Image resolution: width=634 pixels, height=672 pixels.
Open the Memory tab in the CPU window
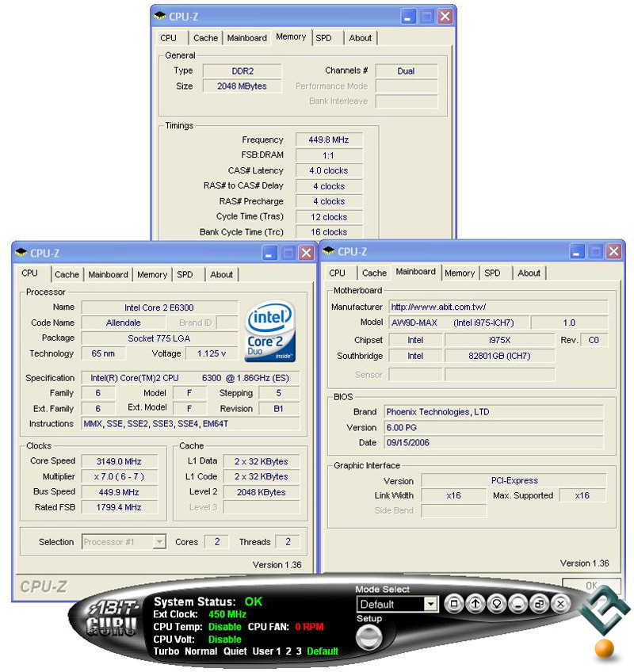tap(152, 275)
